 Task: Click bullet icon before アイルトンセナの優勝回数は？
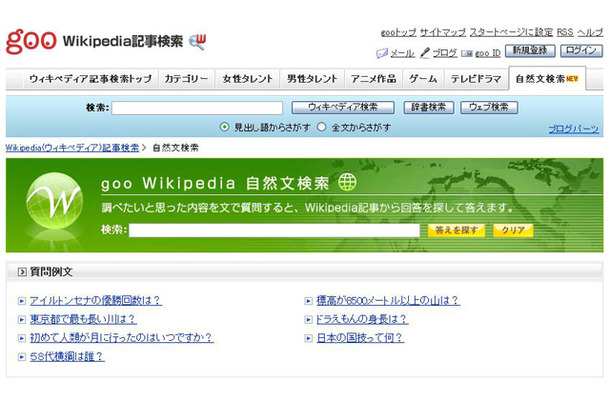(x=22, y=301)
